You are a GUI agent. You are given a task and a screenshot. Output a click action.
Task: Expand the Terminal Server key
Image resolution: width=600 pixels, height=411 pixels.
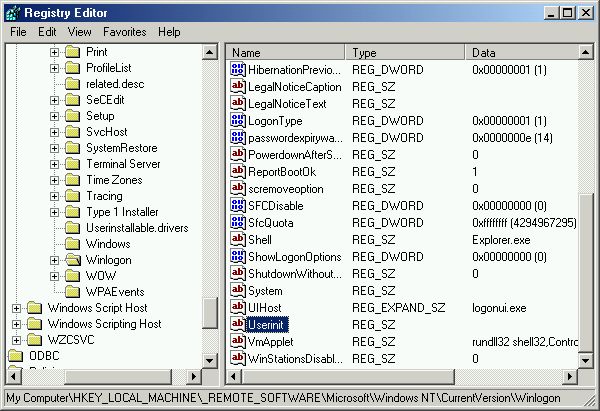[x=54, y=164]
